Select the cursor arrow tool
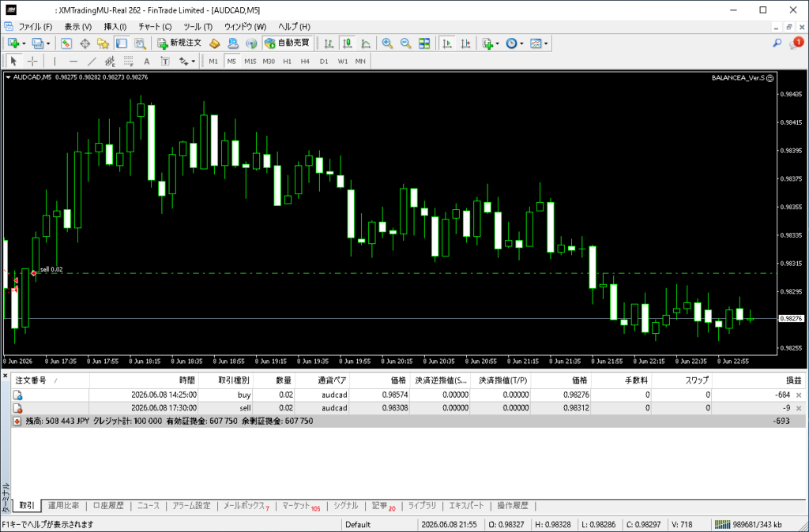 (14, 62)
